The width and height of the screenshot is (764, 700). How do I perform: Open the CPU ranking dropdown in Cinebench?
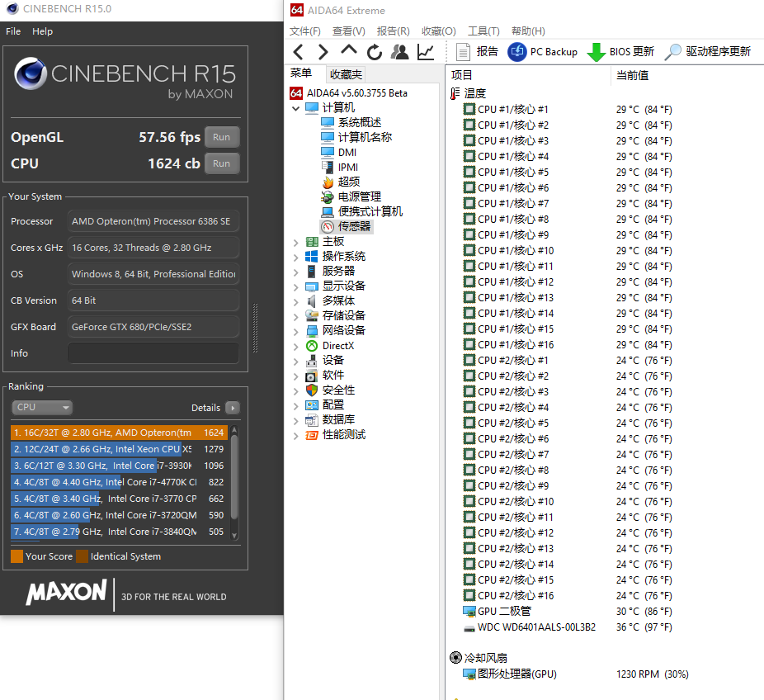click(42, 407)
